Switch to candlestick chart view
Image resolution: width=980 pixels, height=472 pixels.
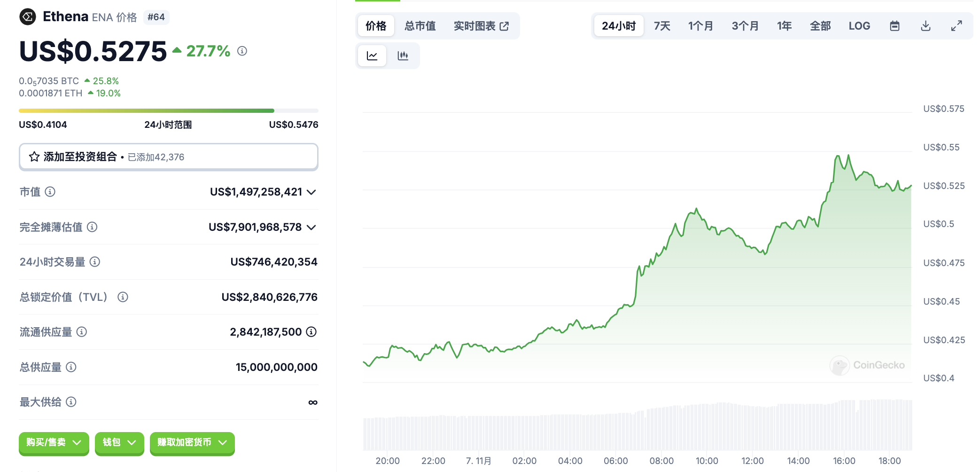403,56
